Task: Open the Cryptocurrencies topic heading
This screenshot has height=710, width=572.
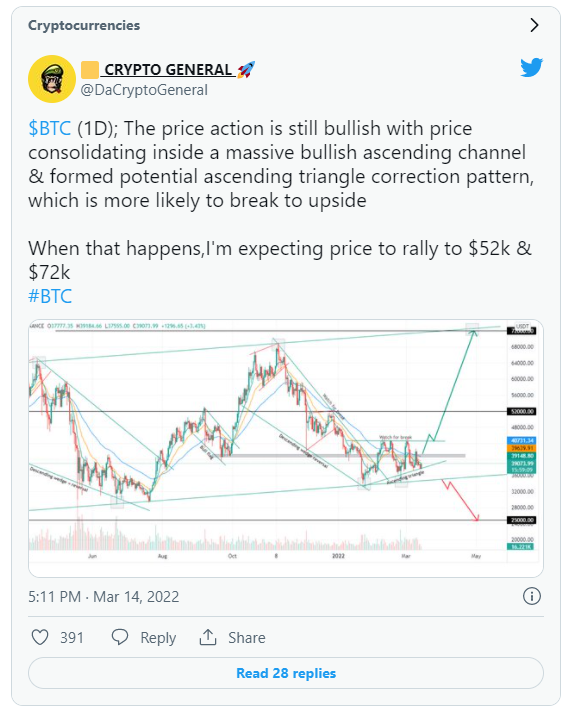Action: click(x=84, y=25)
